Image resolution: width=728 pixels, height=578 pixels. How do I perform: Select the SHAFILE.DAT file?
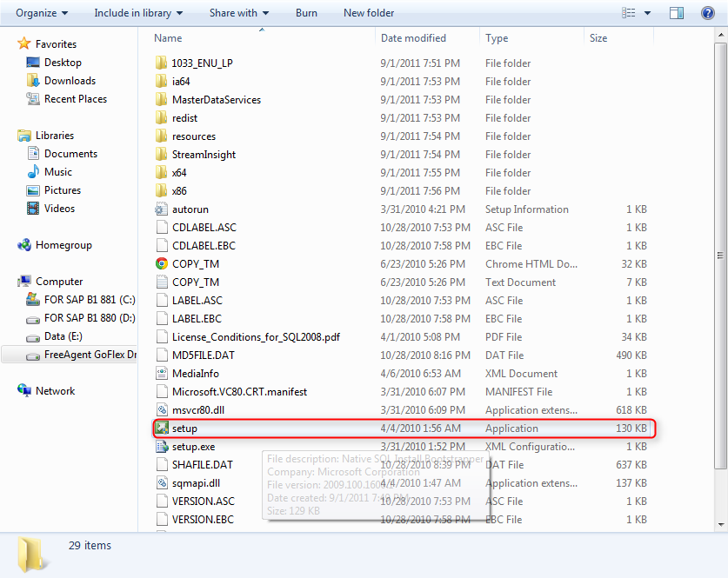(203, 464)
